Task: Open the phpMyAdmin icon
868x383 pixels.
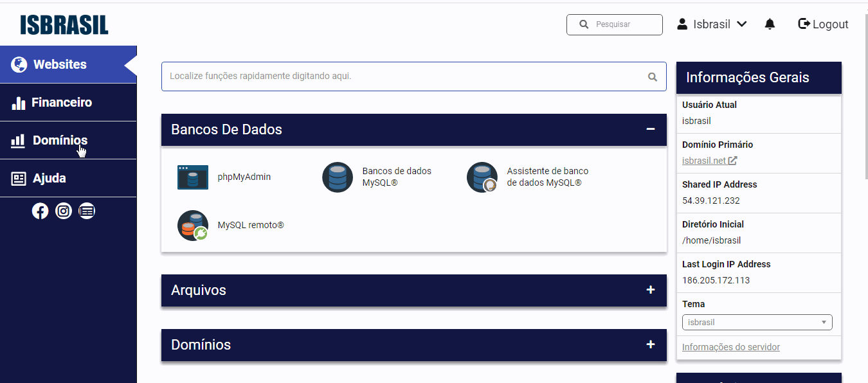Action: (x=193, y=177)
